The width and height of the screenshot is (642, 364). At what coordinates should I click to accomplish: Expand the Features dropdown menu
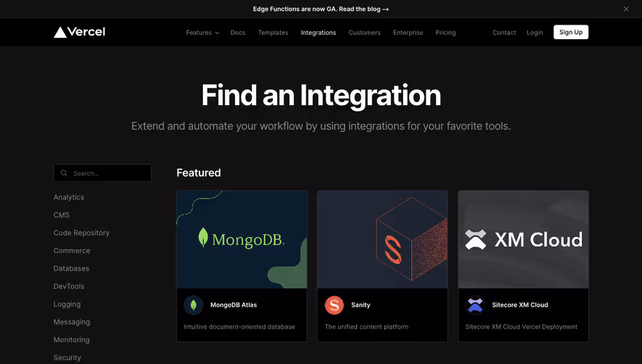click(202, 33)
